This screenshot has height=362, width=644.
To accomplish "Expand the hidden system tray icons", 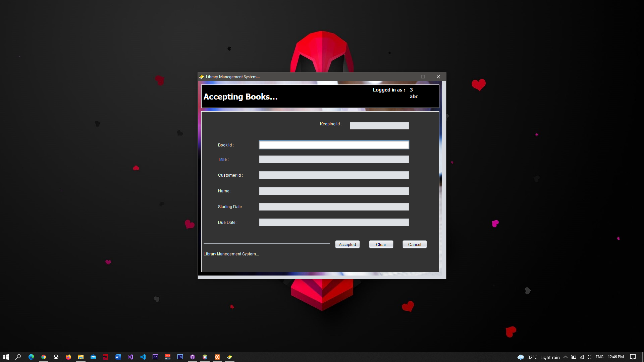I will pos(566,357).
